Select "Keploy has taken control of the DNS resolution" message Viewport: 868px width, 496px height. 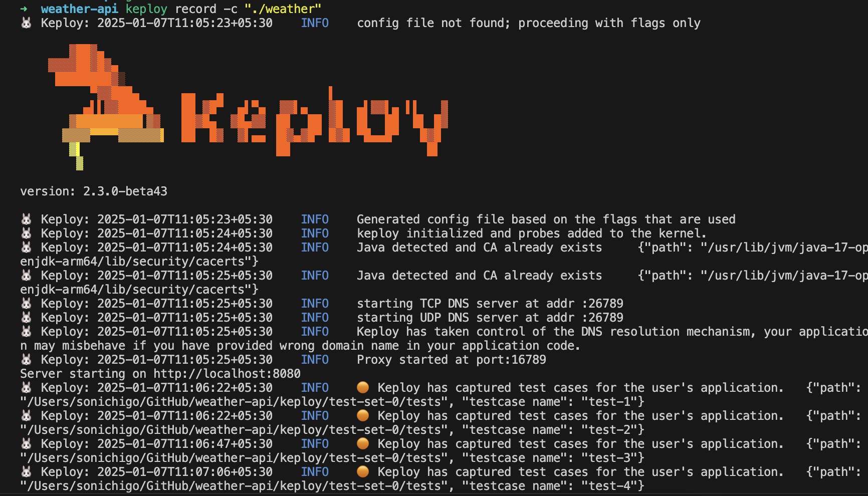tap(612, 332)
